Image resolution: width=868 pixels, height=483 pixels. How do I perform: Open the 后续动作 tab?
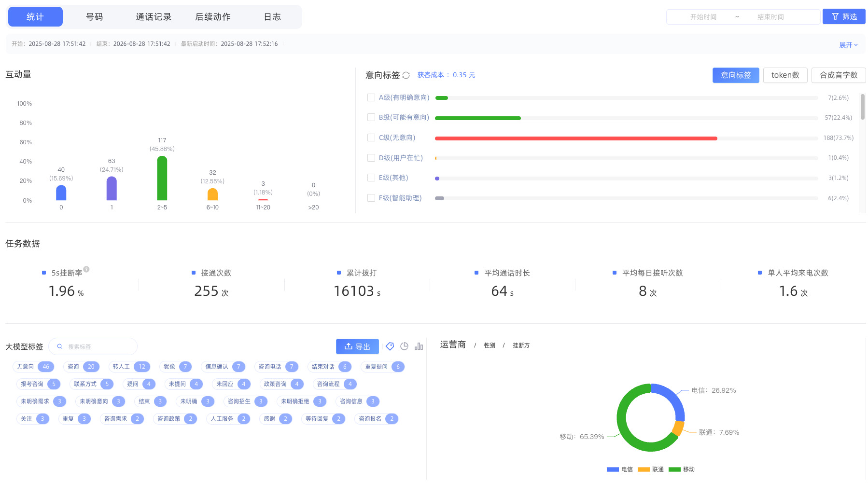coord(213,17)
